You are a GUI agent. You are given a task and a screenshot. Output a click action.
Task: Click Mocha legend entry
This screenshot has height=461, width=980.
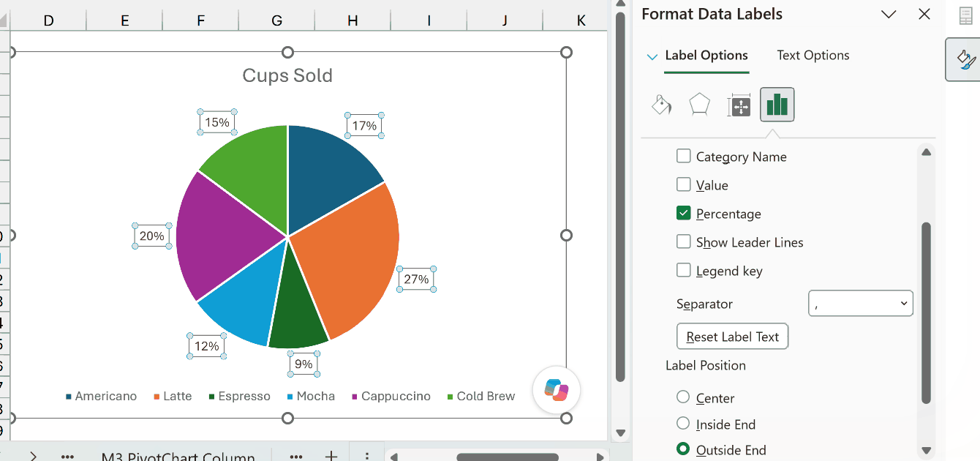click(311, 396)
